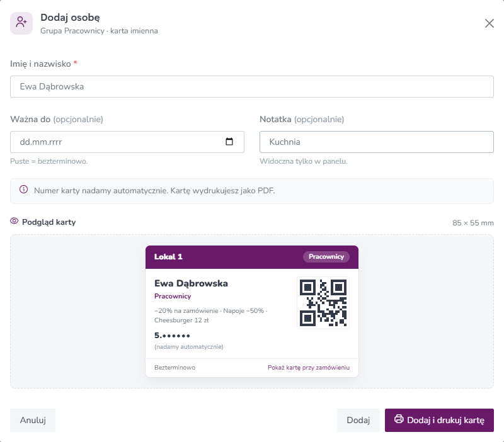The height and width of the screenshot is (442, 504).
Task: Click the info icon in notice
Action: coord(23,190)
